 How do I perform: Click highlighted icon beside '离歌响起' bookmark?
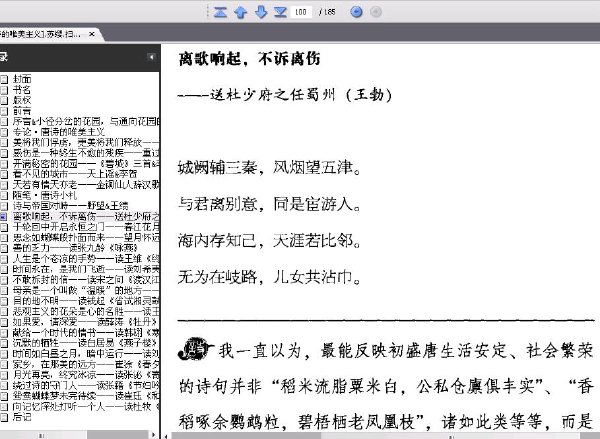tap(3, 217)
